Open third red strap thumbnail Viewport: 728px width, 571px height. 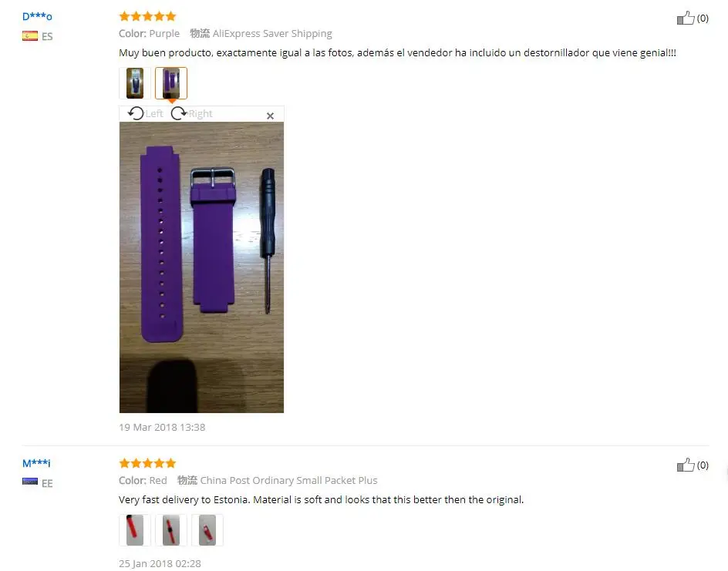[207, 529]
